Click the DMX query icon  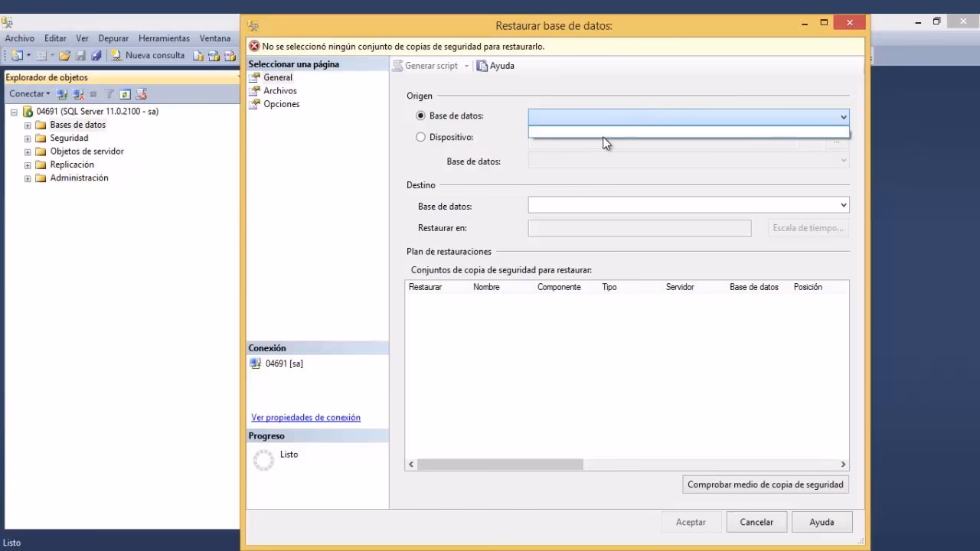click(229, 55)
